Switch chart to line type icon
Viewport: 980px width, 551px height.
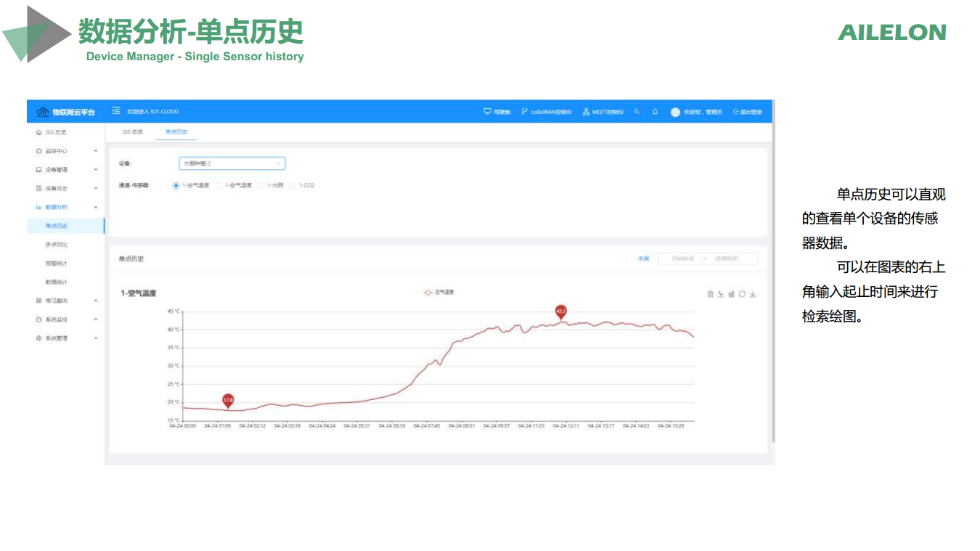721,294
